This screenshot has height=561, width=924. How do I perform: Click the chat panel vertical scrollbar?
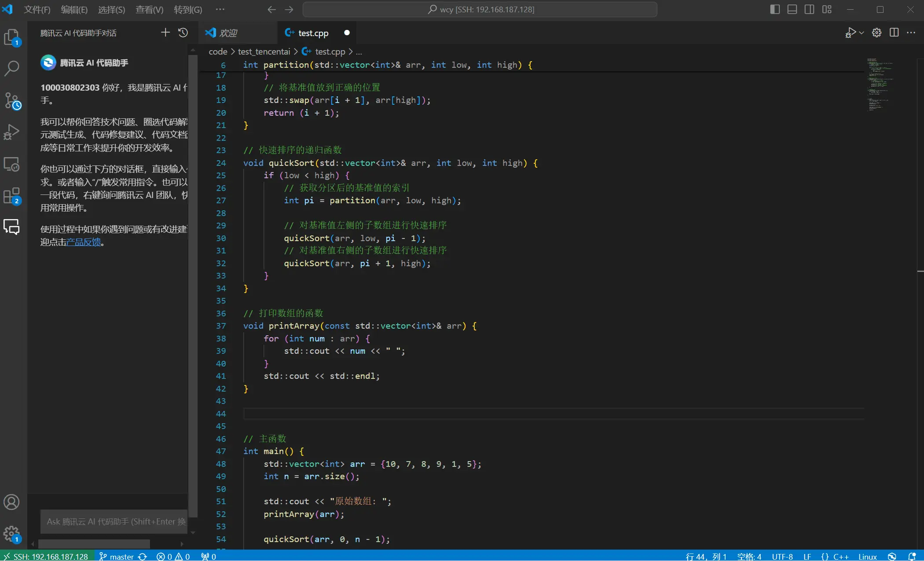(193, 286)
